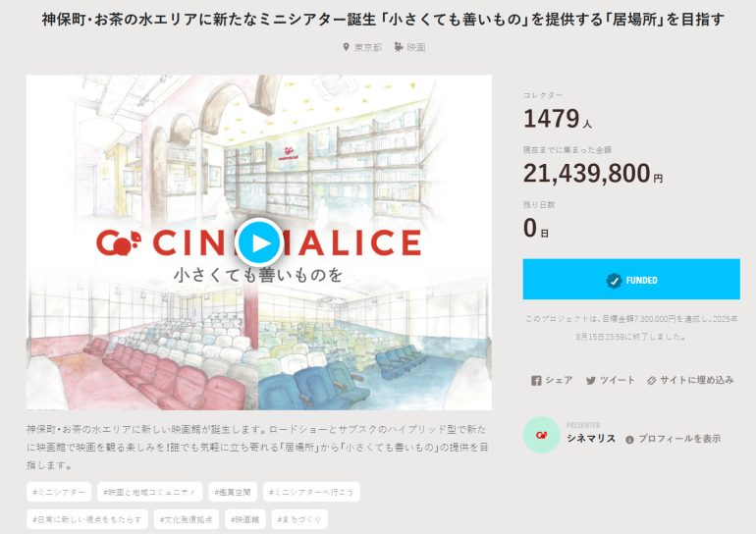Click the FUNDED checkmark badge icon

(x=614, y=281)
